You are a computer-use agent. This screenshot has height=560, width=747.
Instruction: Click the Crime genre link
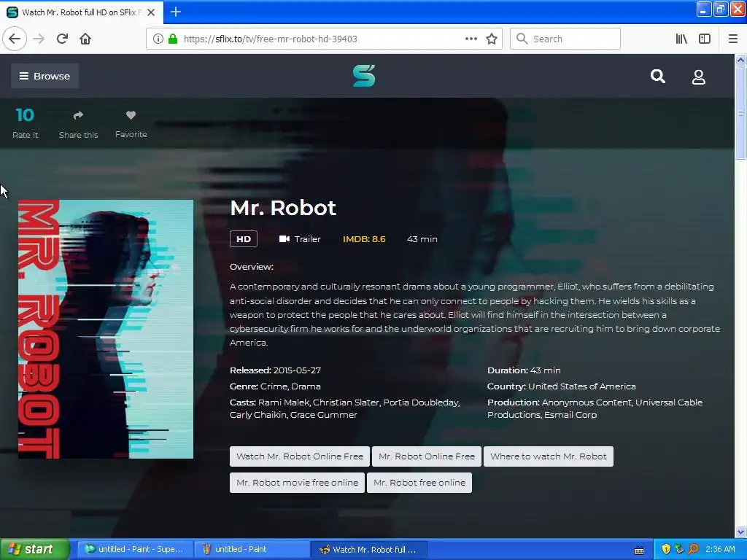[x=274, y=386]
